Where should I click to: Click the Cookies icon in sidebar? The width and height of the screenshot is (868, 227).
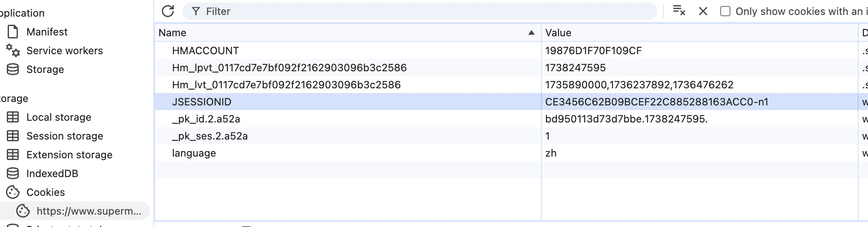point(13,192)
